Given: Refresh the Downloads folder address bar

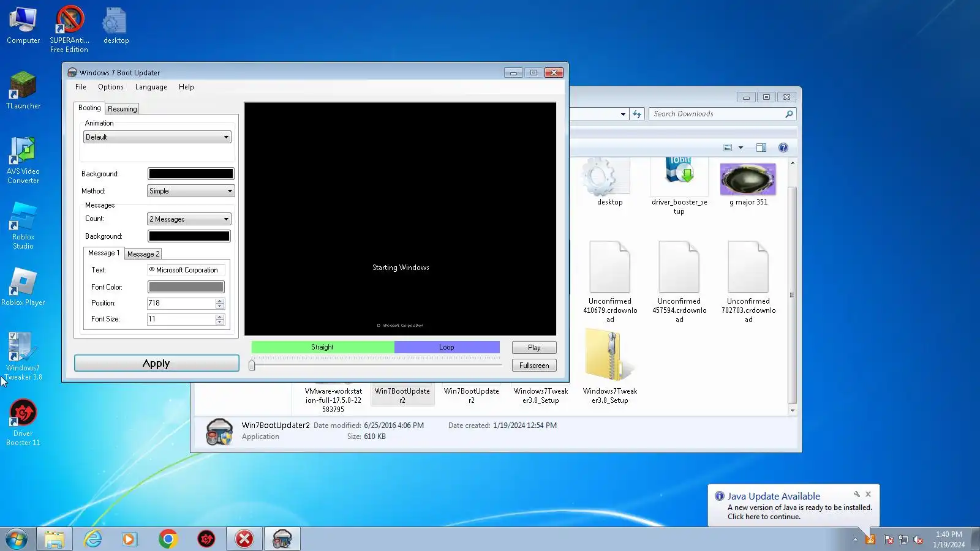Looking at the screenshot, I should [637, 114].
